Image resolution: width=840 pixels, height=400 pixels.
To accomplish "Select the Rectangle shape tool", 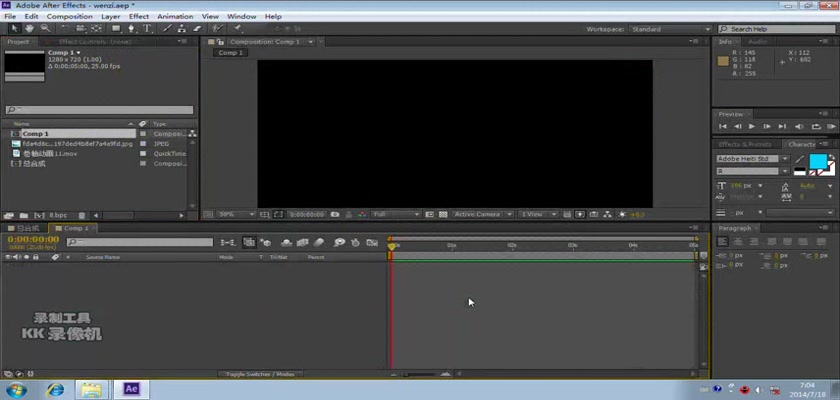I will 116,28.
